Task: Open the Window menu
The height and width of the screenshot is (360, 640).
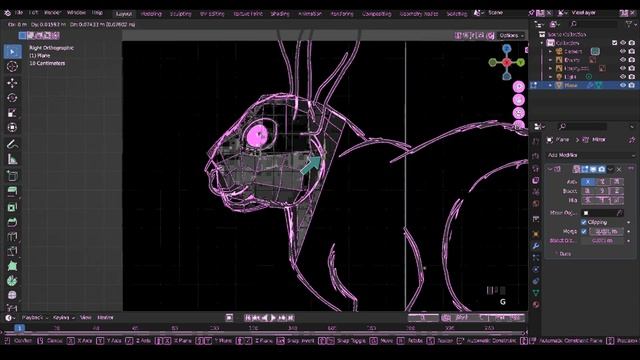Action: [76, 13]
